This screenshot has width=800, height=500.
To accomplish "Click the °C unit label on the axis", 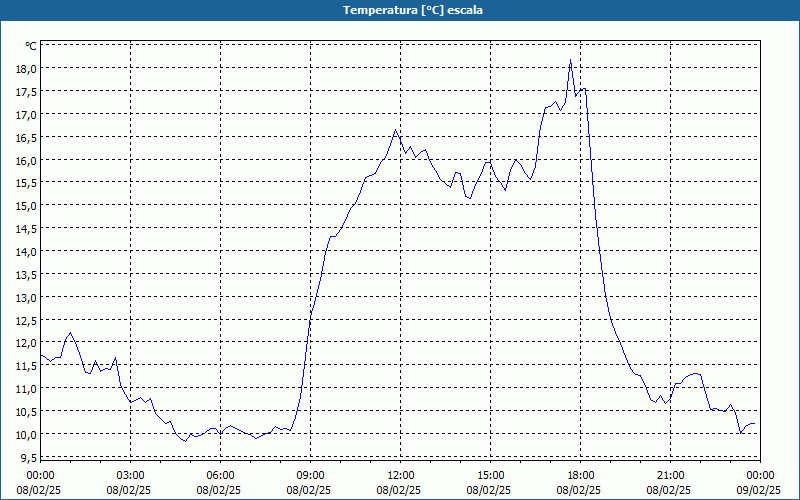I will click(x=30, y=46).
